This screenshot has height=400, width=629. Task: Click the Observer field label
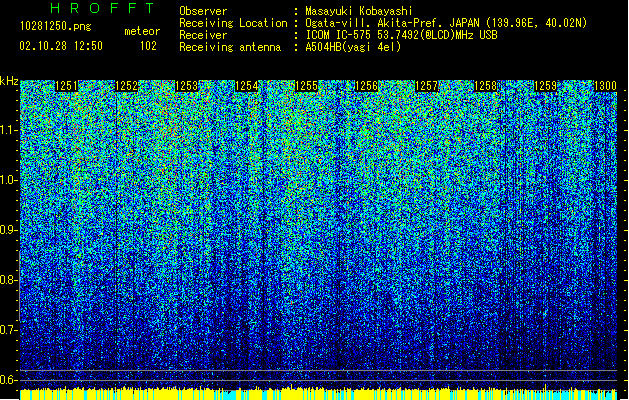pyautogui.click(x=203, y=11)
